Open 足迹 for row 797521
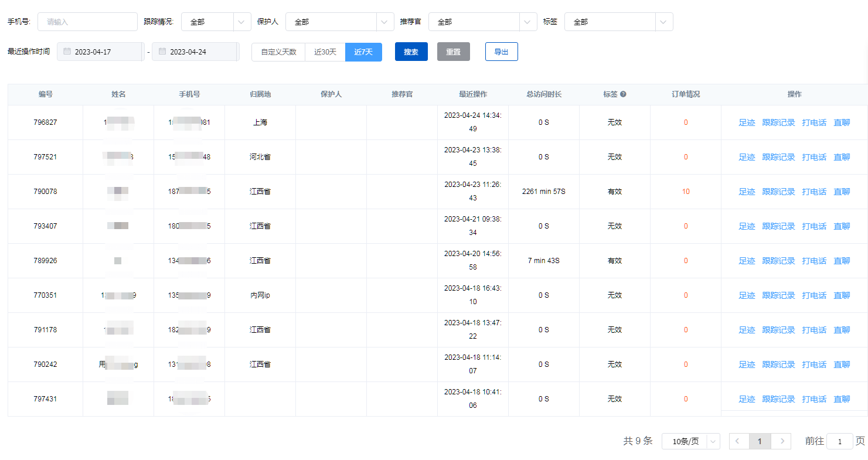The image size is (868, 460). coord(747,157)
